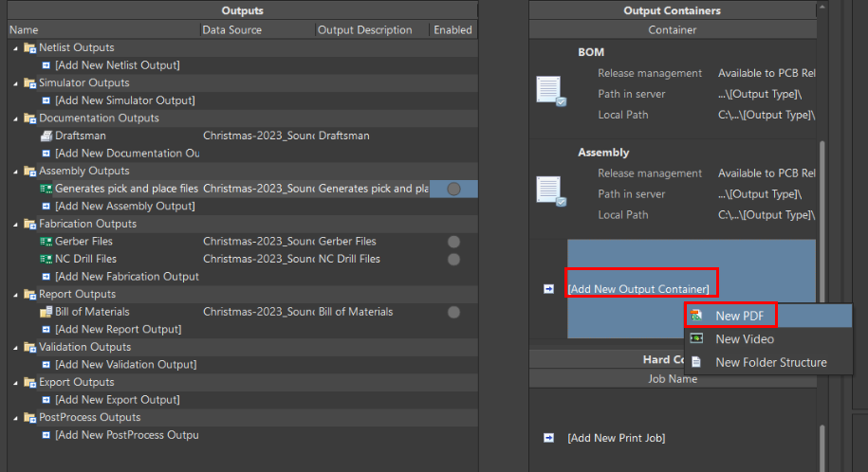
Task: Click the Add New Export Output plus icon
Action: pos(46,400)
